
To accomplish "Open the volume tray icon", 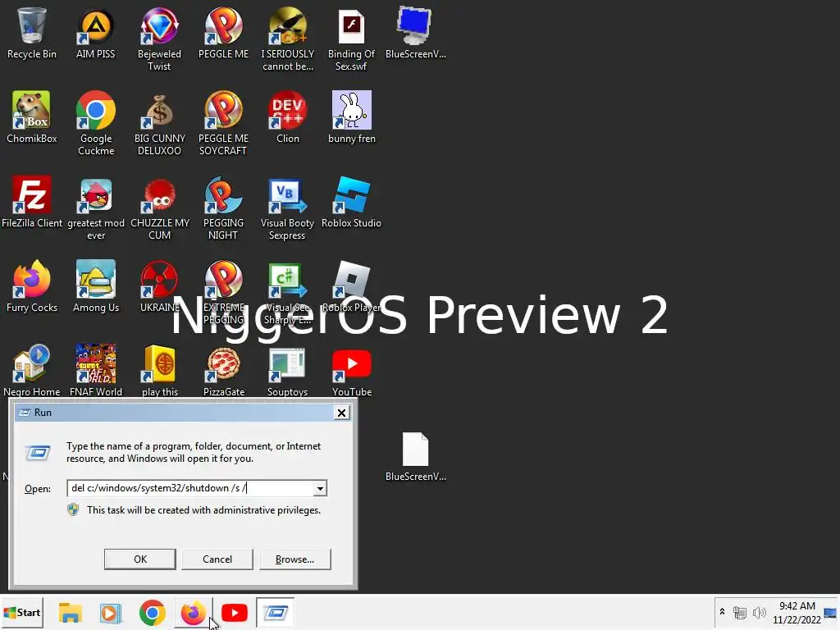I will [759, 612].
